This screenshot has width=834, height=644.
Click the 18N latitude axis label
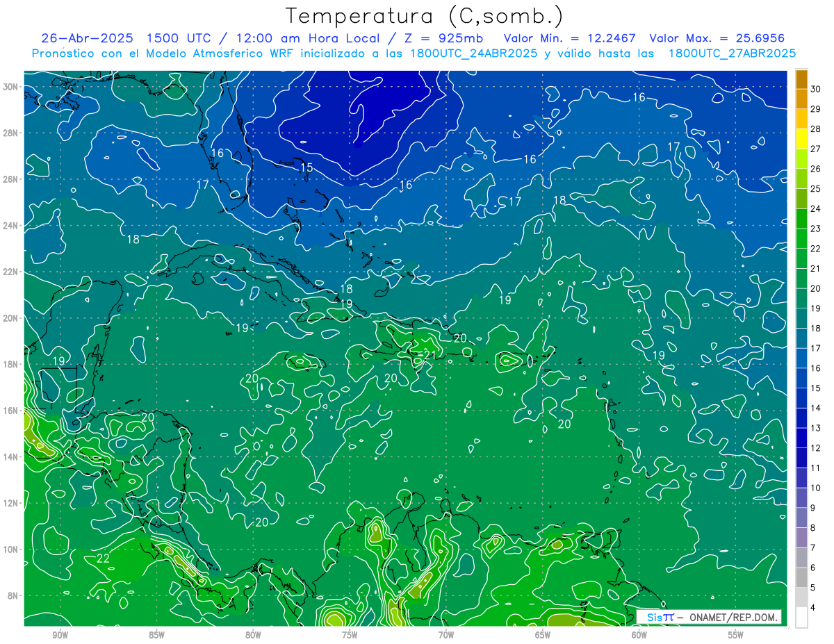(x=10, y=364)
